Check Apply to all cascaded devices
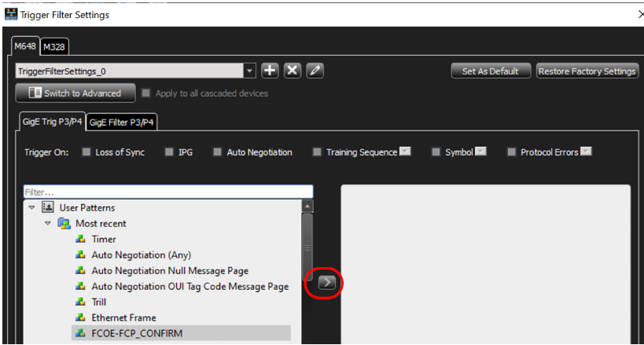This screenshot has height=345, width=644. [145, 94]
